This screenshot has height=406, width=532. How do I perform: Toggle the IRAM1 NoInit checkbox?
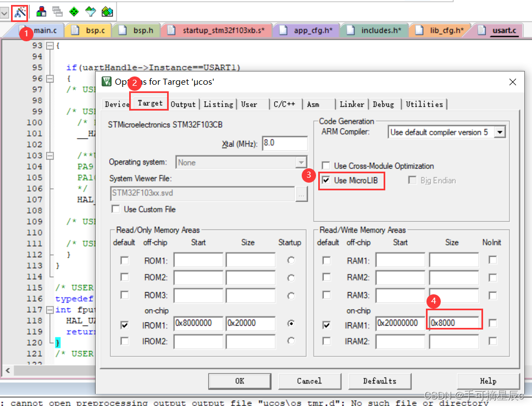pyautogui.click(x=492, y=323)
